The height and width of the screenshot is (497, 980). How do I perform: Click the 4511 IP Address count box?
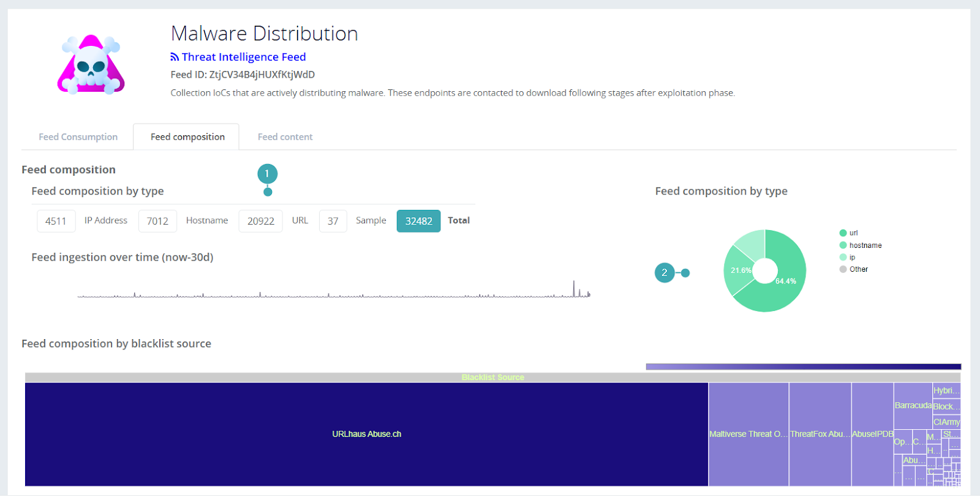[x=56, y=221]
